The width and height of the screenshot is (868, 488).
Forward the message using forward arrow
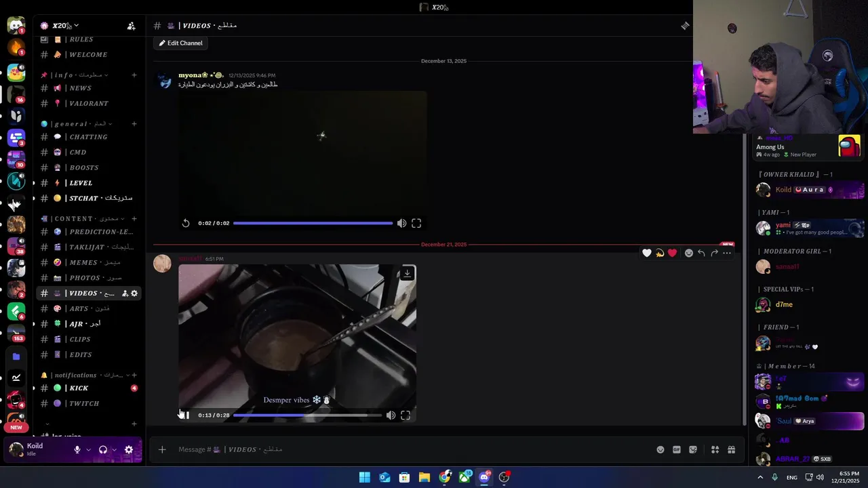(714, 253)
